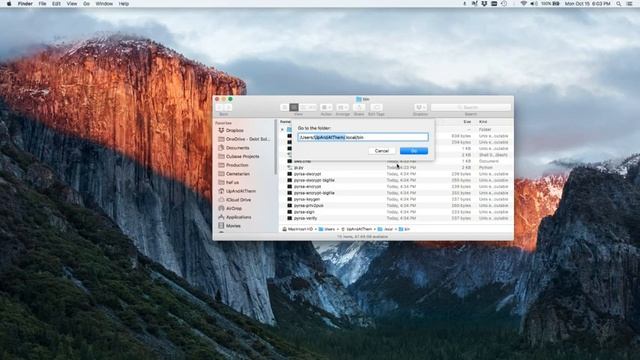Expand the first folder disclosure triangle

pos(282,130)
